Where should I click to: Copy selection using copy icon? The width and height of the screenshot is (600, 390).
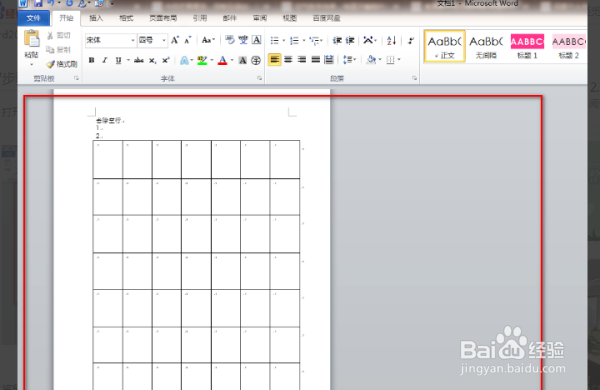pos(50,50)
